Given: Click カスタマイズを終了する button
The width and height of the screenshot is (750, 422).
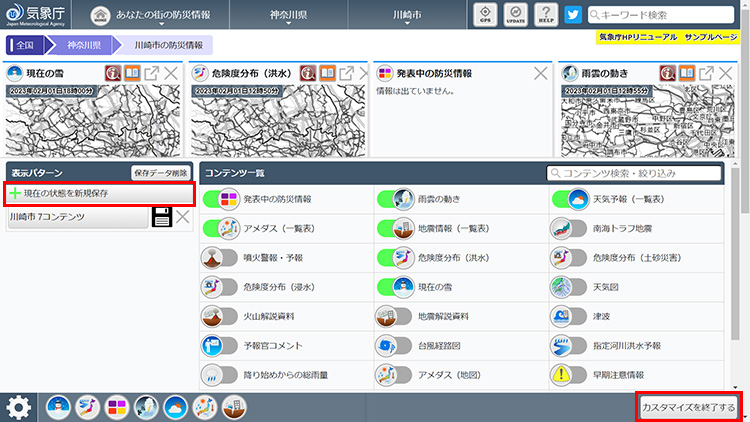Looking at the screenshot, I should tap(689, 407).
